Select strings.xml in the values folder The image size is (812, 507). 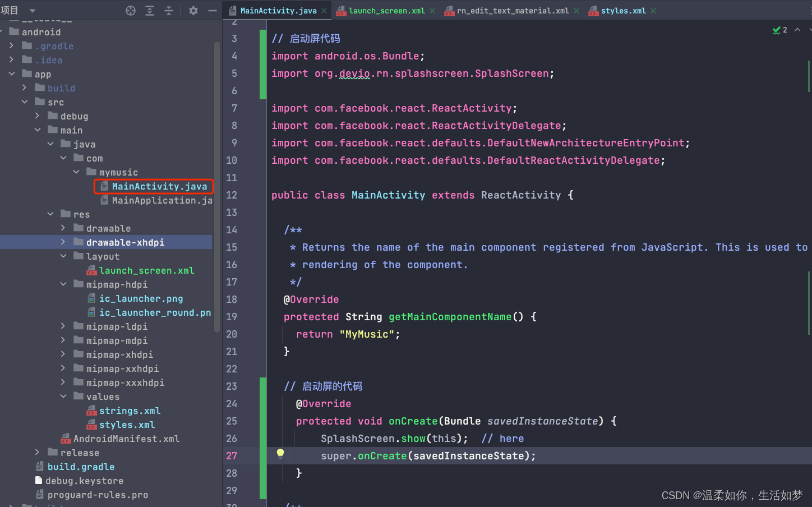(x=130, y=411)
